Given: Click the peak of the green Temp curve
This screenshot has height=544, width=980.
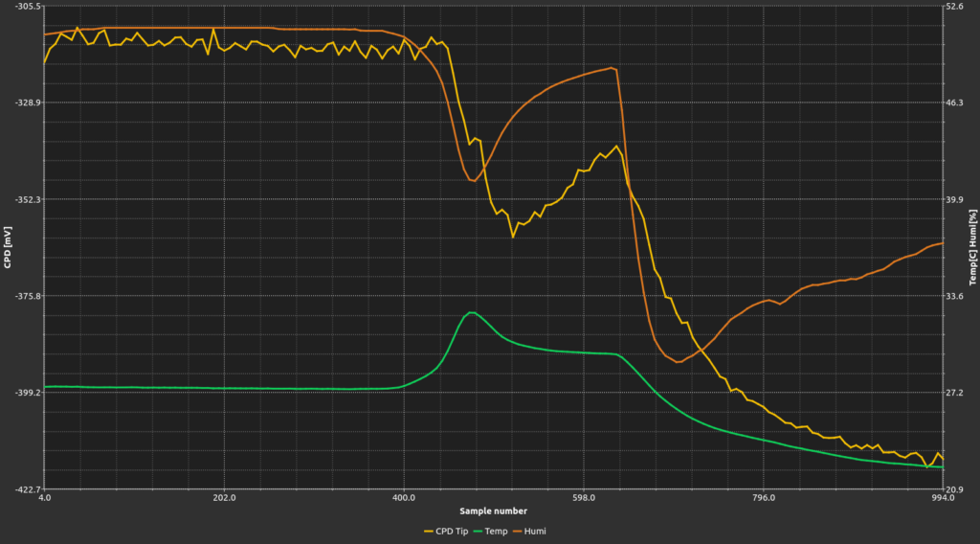Looking at the screenshot, I should 471,312.
